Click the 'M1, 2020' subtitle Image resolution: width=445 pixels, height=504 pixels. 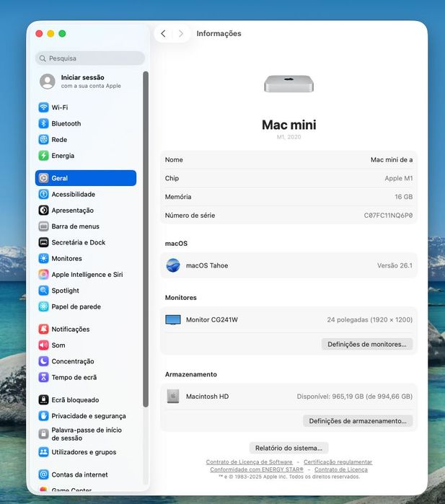click(x=288, y=137)
